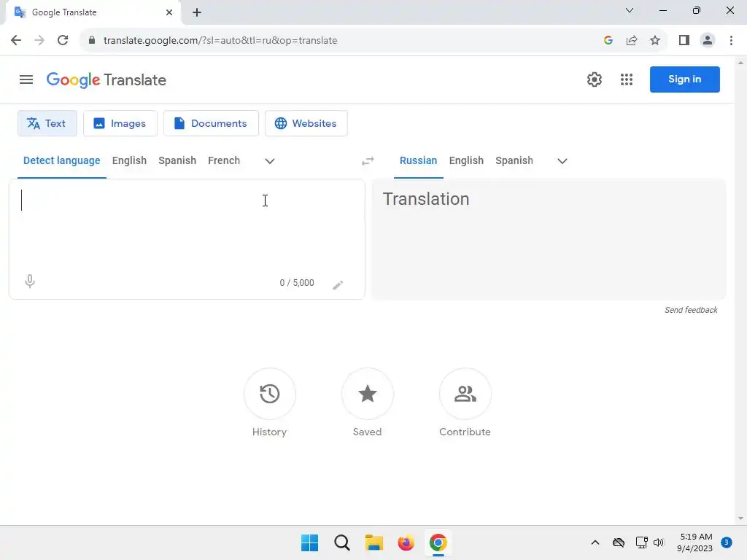Open the main hamburger menu
The width and height of the screenshot is (747, 560).
click(x=26, y=79)
